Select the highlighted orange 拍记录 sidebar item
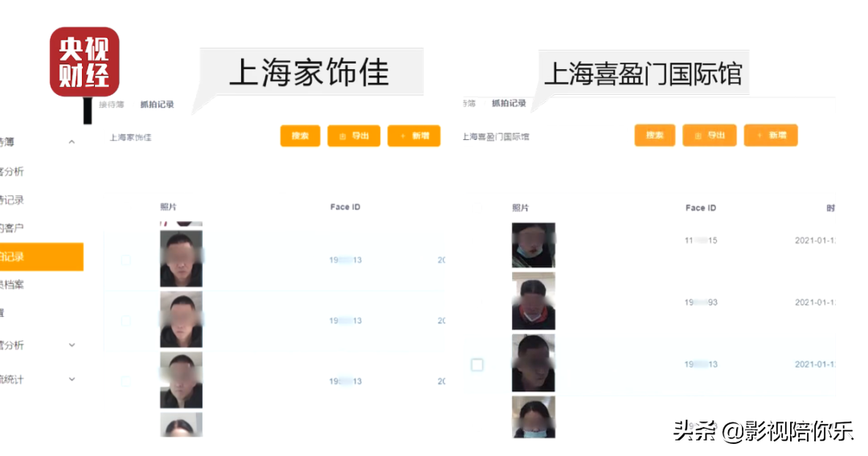The height and width of the screenshot is (456, 868). (42, 257)
